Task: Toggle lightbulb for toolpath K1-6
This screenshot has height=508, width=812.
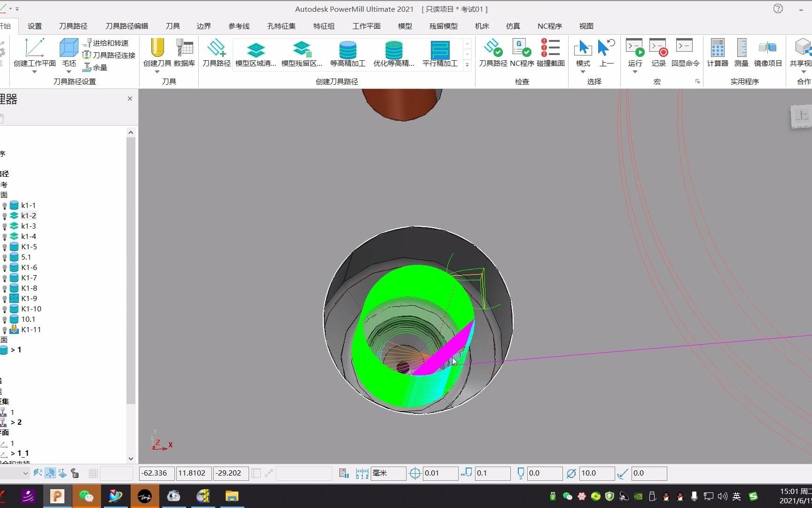Action: [5, 268]
